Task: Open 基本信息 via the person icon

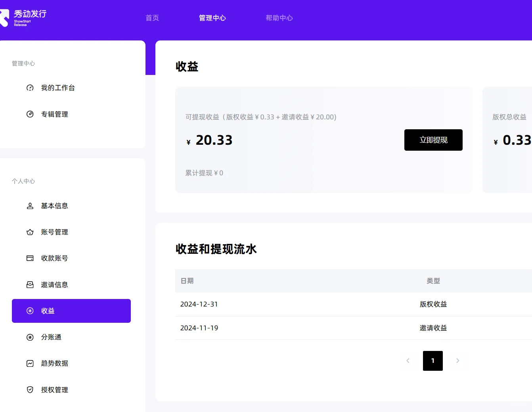Action: (30, 205)
